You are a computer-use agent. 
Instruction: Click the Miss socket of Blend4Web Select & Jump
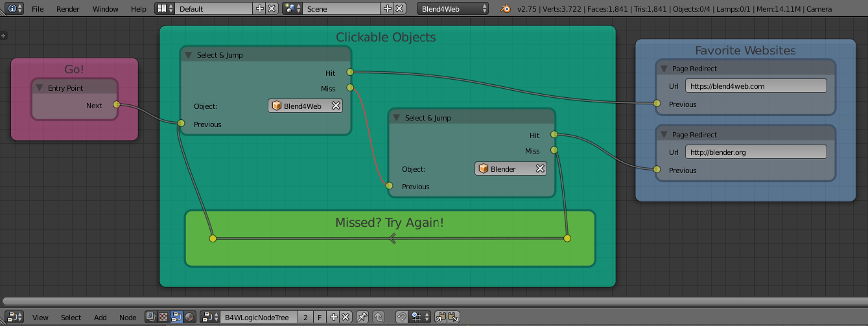click(x=350, y=87)
